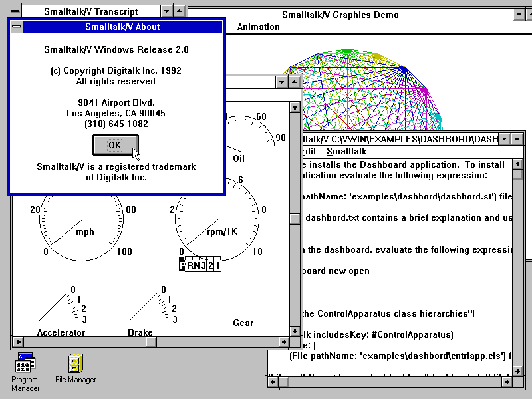This screenshot has width=532, height=399.
Task: Click right arrow on DASHBORD text horizontal scrollbar
Action: [507, 382]
